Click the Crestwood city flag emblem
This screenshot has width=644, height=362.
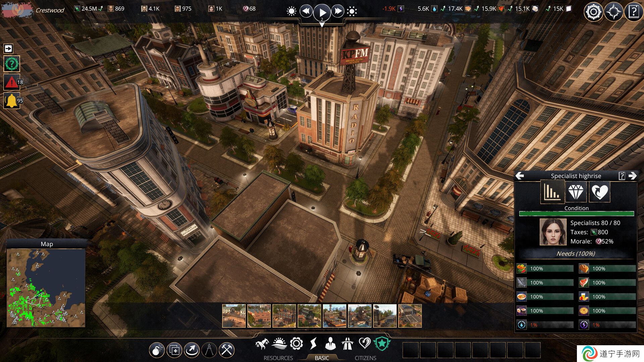coord(17,10)
